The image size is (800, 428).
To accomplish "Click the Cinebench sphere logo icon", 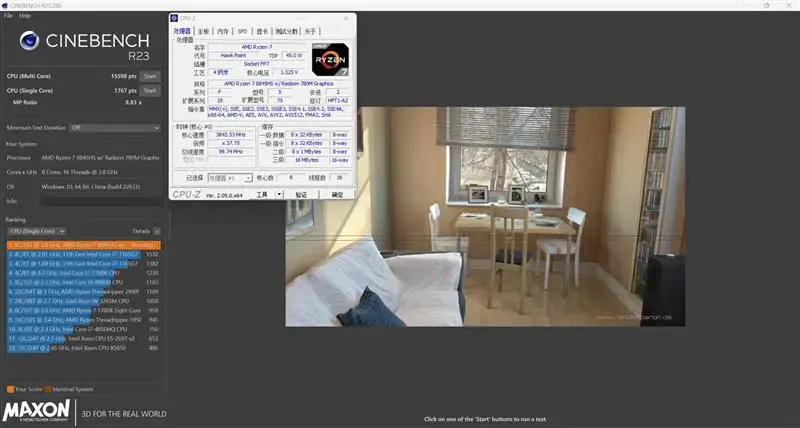I will point(30,41).
